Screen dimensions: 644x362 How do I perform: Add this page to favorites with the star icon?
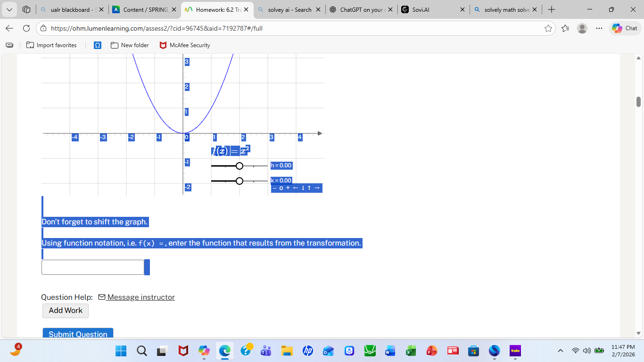coord(548,28)
